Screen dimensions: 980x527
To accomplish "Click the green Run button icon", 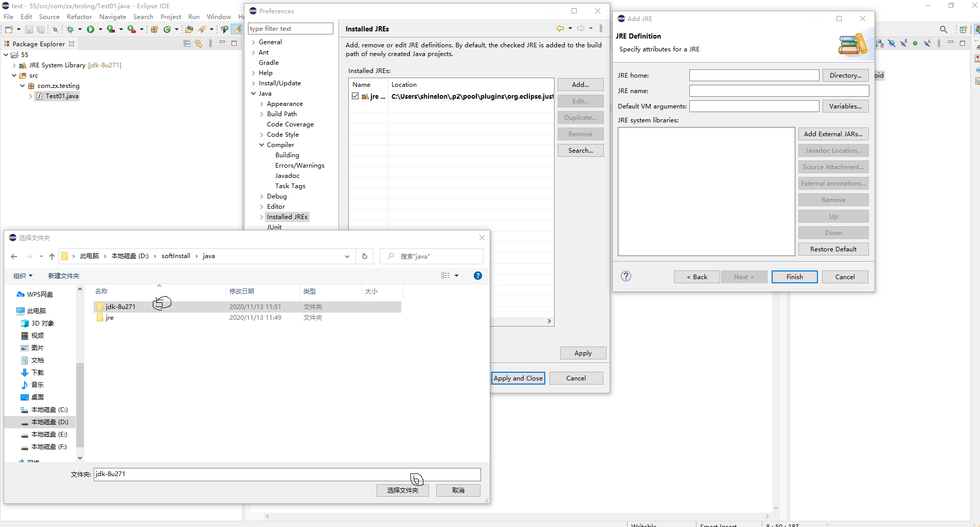I will point(91,29).
